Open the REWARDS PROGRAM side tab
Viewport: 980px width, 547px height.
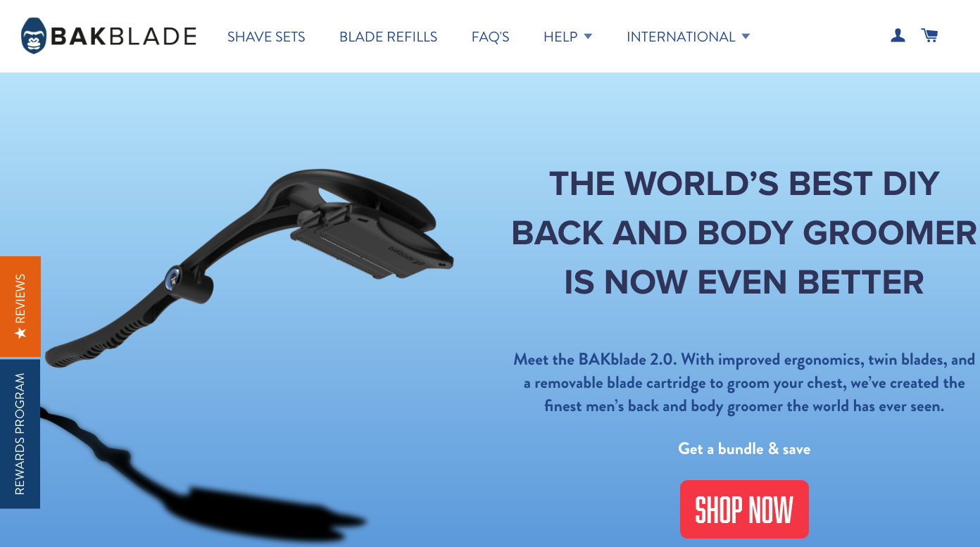click(20, 434)
